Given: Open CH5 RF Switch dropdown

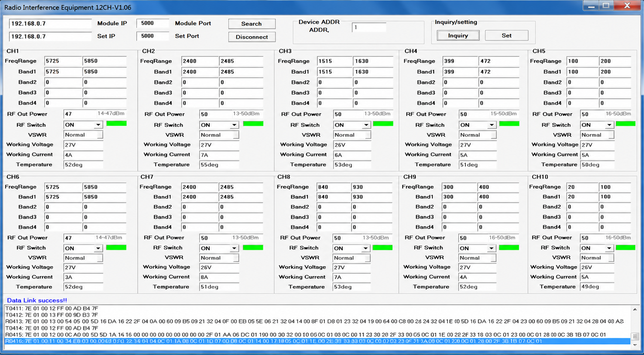Looking at the screenshot, I should click(609, 125).
